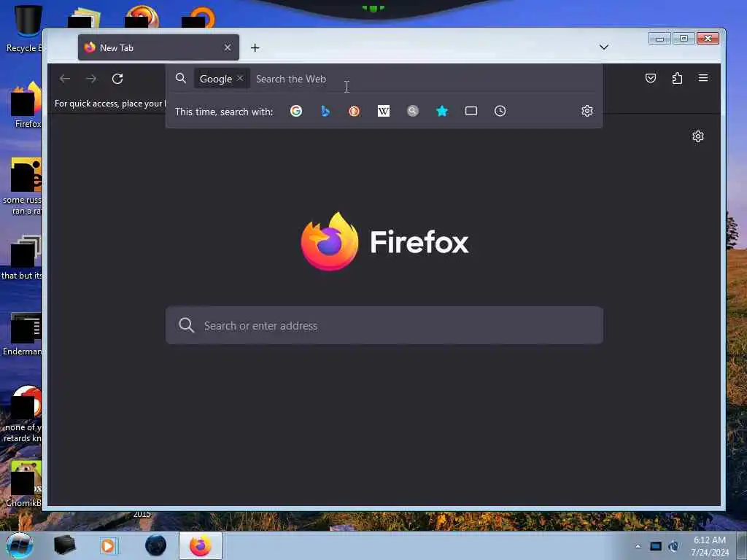Expand the list all tabs dropdown

[x=603, y=47]
